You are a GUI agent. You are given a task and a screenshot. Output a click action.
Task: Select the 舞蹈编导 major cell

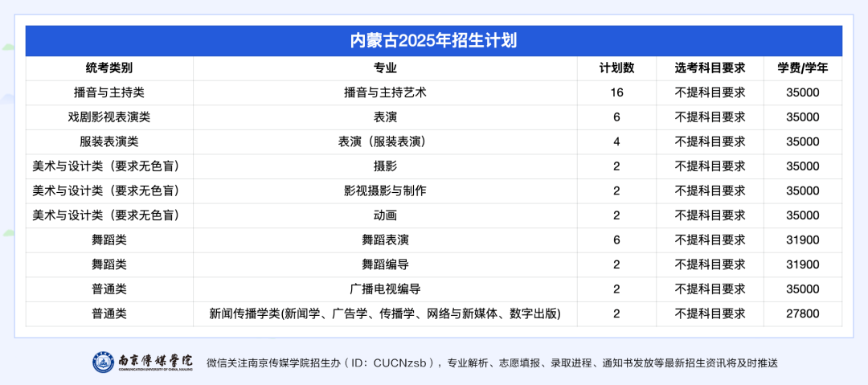(x=385, y=264)
